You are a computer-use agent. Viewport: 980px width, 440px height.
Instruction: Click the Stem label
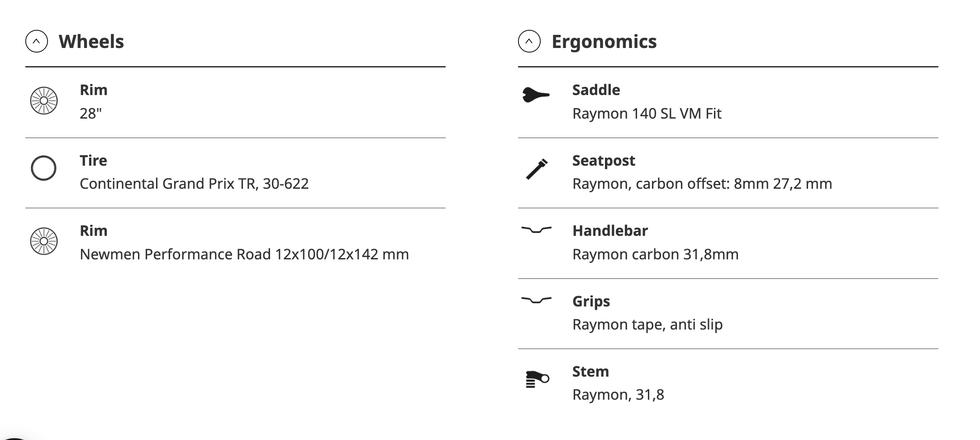590,372
